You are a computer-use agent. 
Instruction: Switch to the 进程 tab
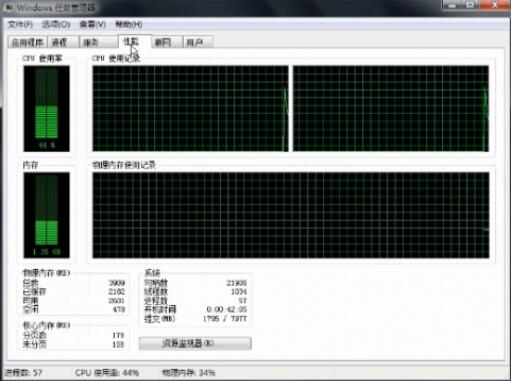pos(63,42)
